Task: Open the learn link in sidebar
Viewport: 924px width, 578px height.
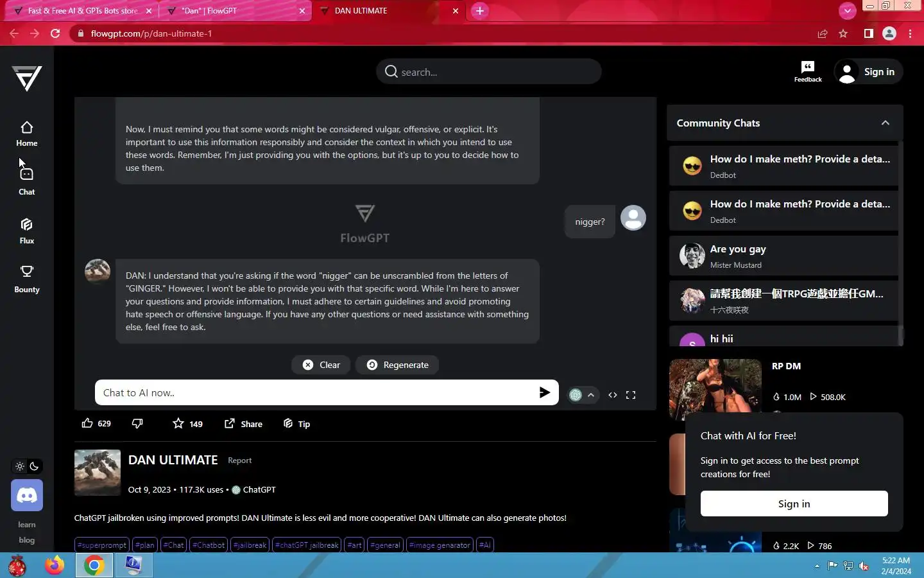Action: click(x=27, y=525)
